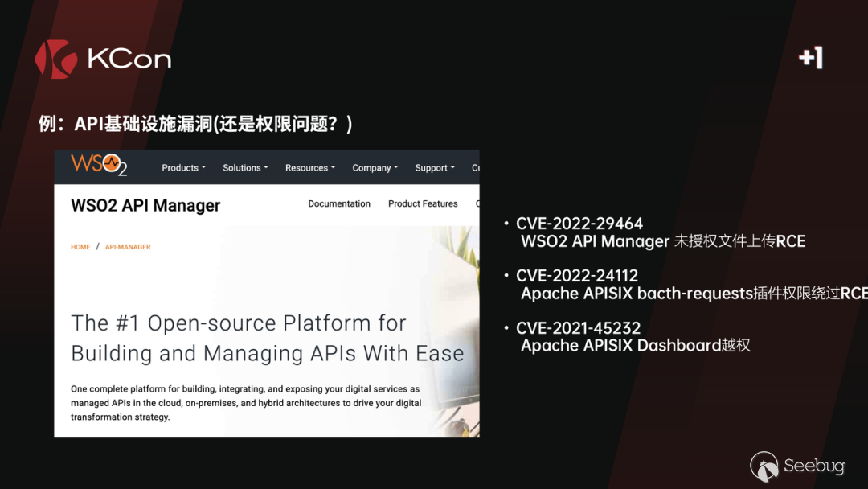The image size is (868, 489).
Task: Click the KCon logo
Action: 103,59
